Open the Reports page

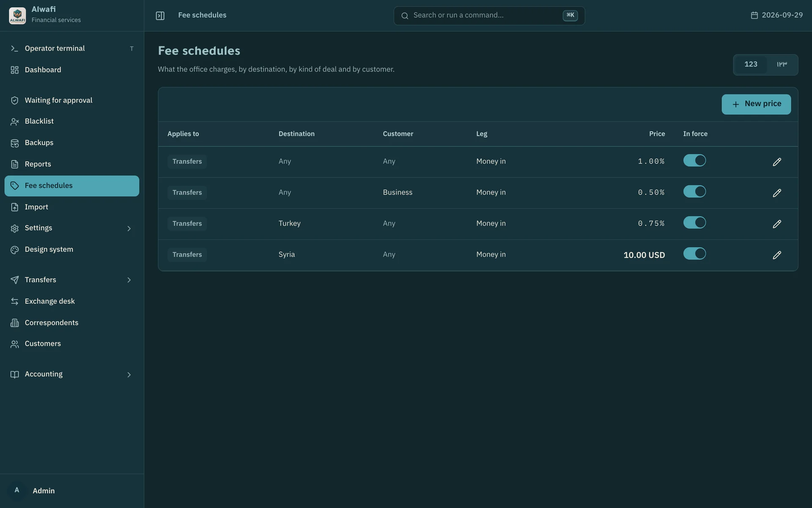coord(72,164)
